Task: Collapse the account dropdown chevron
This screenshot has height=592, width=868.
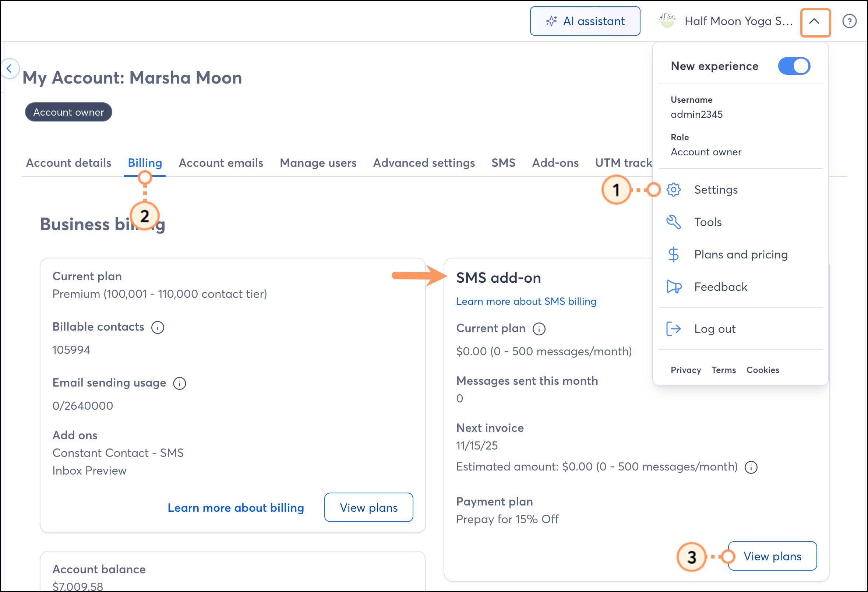Action: point(815,22)
